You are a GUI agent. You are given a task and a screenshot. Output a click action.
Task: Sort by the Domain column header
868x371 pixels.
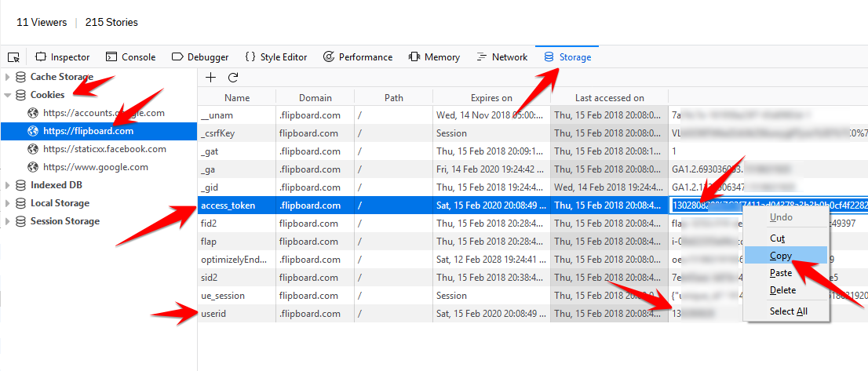315,98
